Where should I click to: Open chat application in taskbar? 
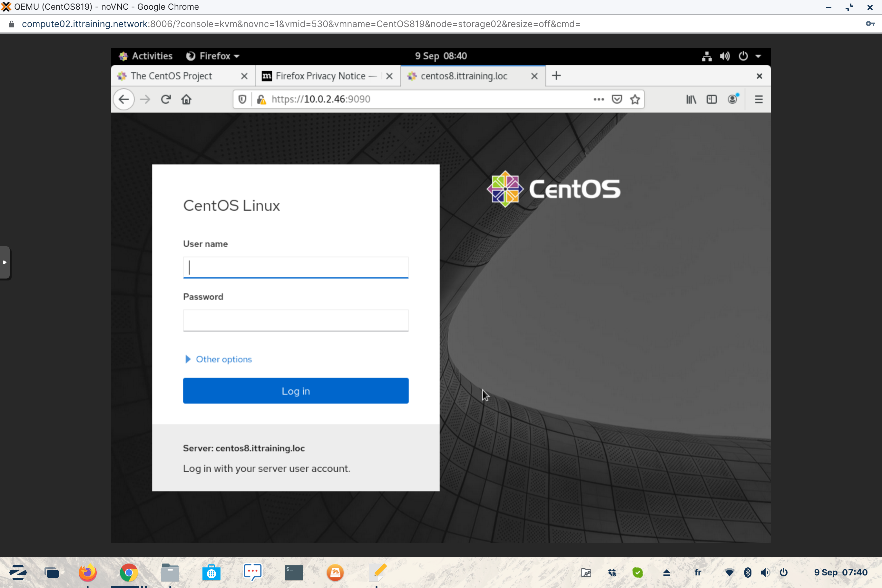[252, 573]
